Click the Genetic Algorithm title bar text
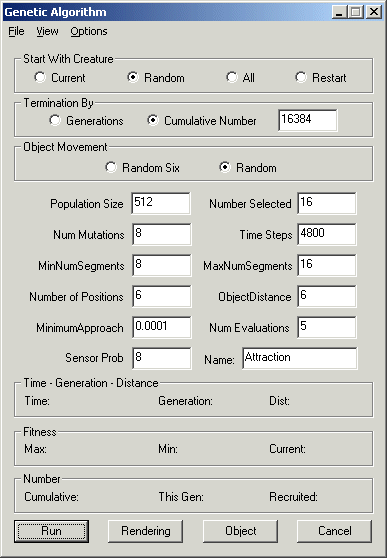This screenshot has height=558, width=387. point(56,12)
